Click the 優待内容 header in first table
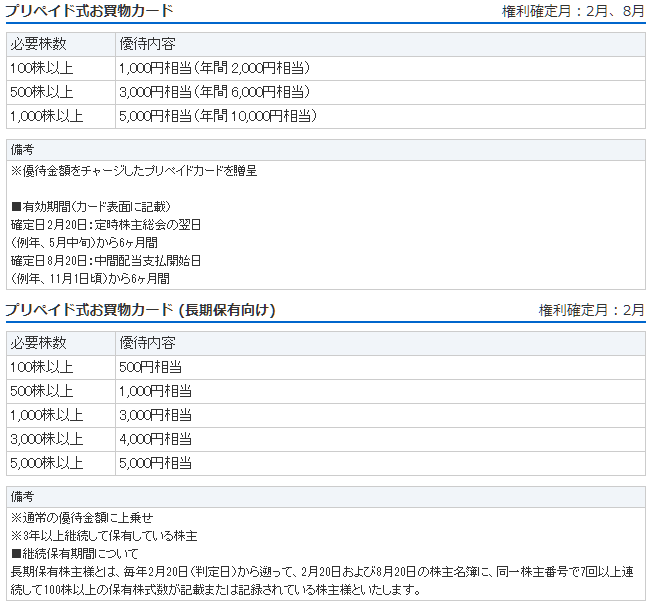 pyautogui.click(x=380, y=44)
